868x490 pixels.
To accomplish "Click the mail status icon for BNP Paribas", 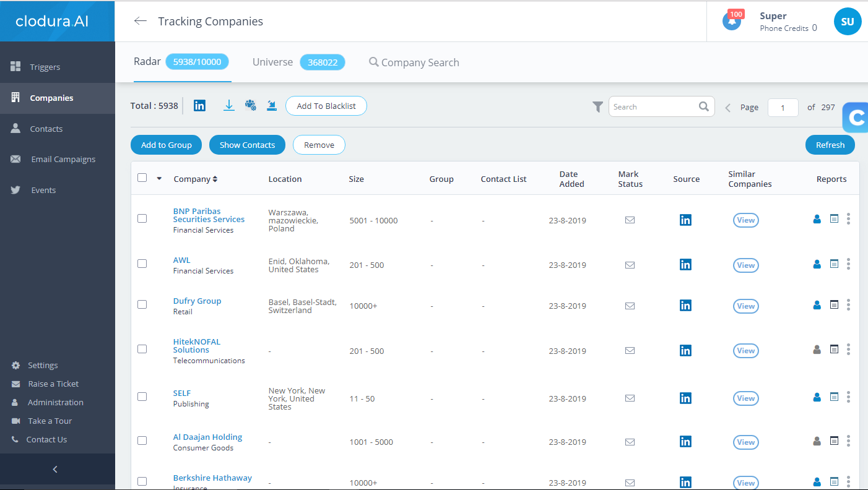I will tap(630, 220).
